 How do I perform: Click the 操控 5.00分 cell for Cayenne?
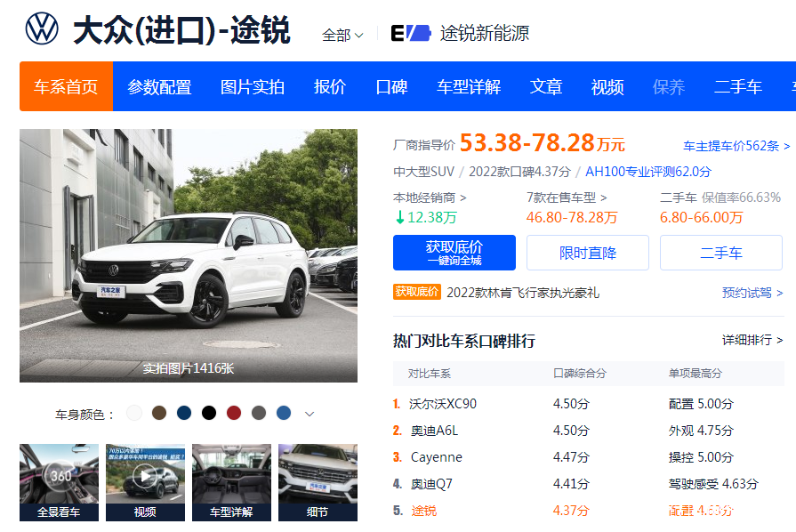(701, 457)
